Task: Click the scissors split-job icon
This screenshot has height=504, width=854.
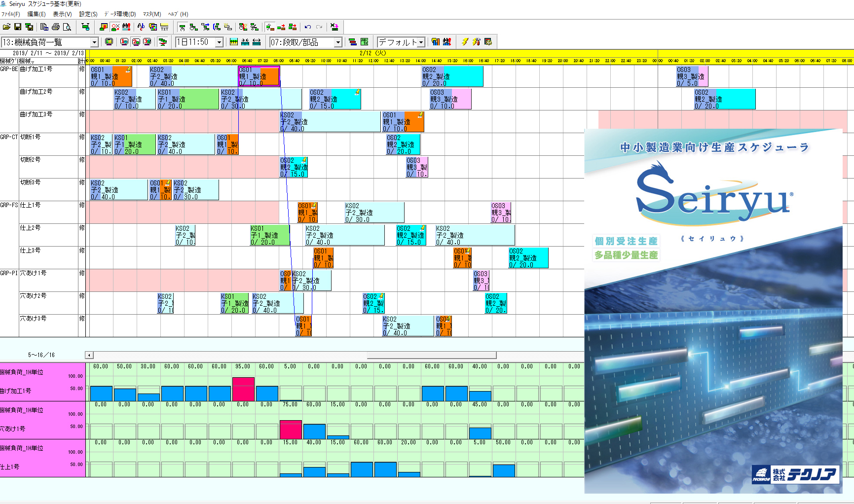Action: [255, 27]
